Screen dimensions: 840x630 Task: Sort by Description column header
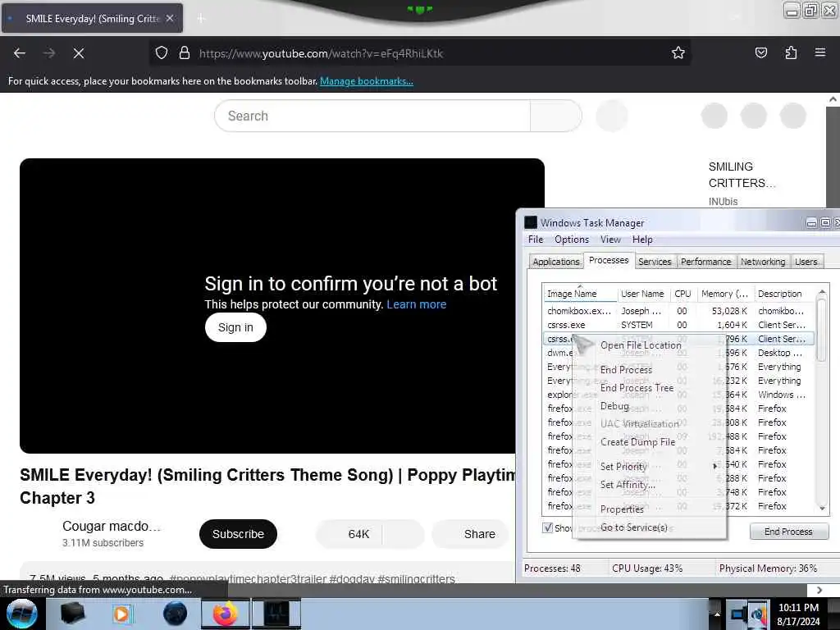coord(784,294)
